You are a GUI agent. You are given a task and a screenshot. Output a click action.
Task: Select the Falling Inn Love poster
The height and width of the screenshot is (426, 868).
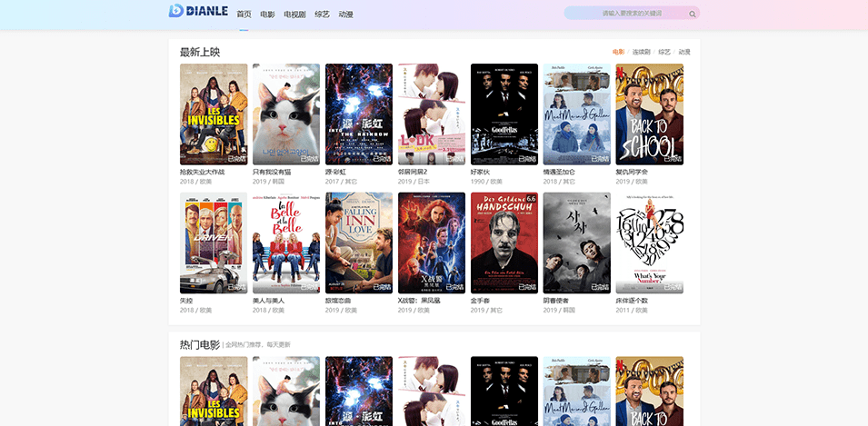click(359, 243)
